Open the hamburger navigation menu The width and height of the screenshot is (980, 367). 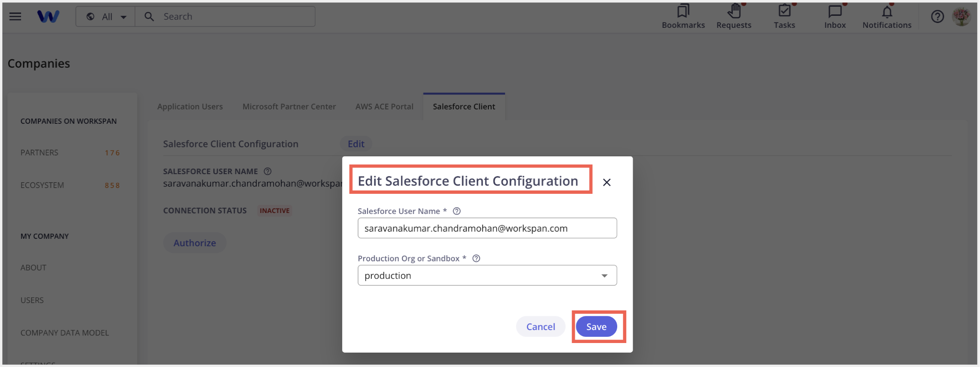pos(15,16)
